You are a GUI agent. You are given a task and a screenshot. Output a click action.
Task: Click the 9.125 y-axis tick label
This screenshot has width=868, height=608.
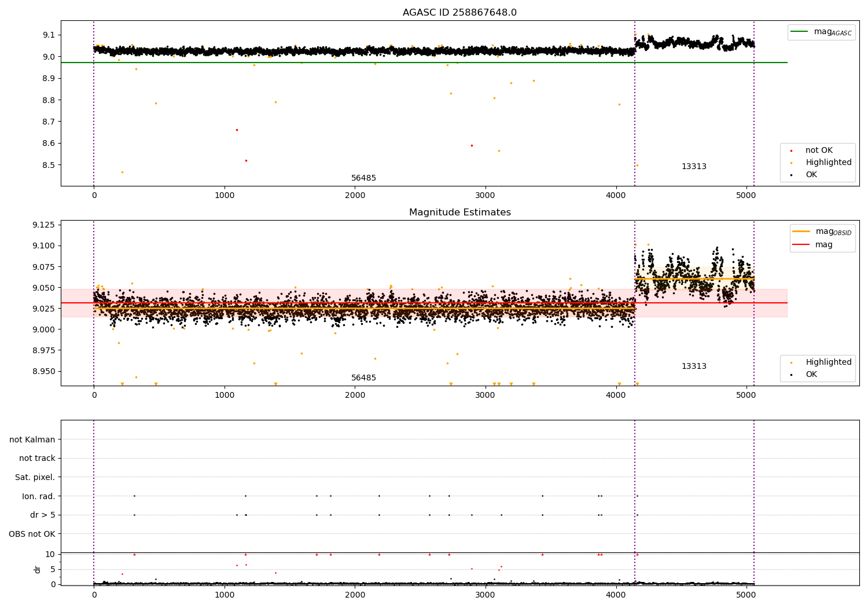tap(44, 225)
